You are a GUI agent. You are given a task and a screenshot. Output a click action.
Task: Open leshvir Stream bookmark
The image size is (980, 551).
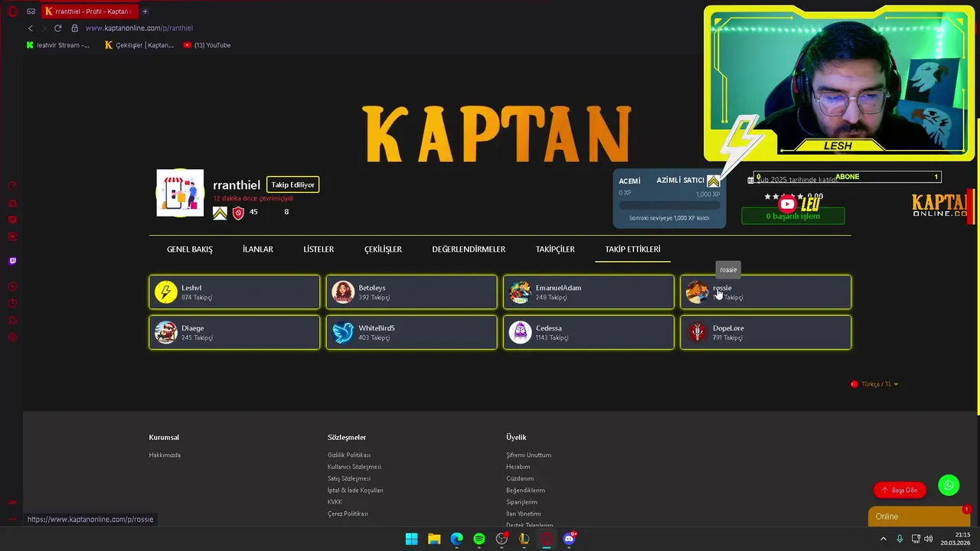coord(58,45)
